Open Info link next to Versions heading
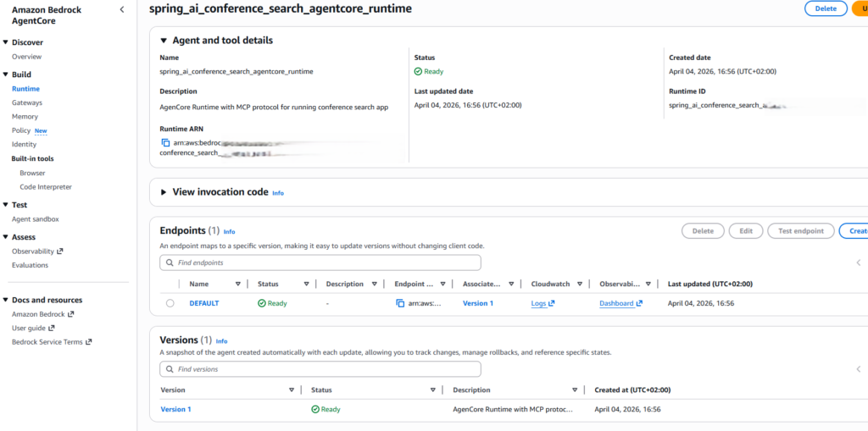This screenshot has height=431, width=868. click(221, 341)
